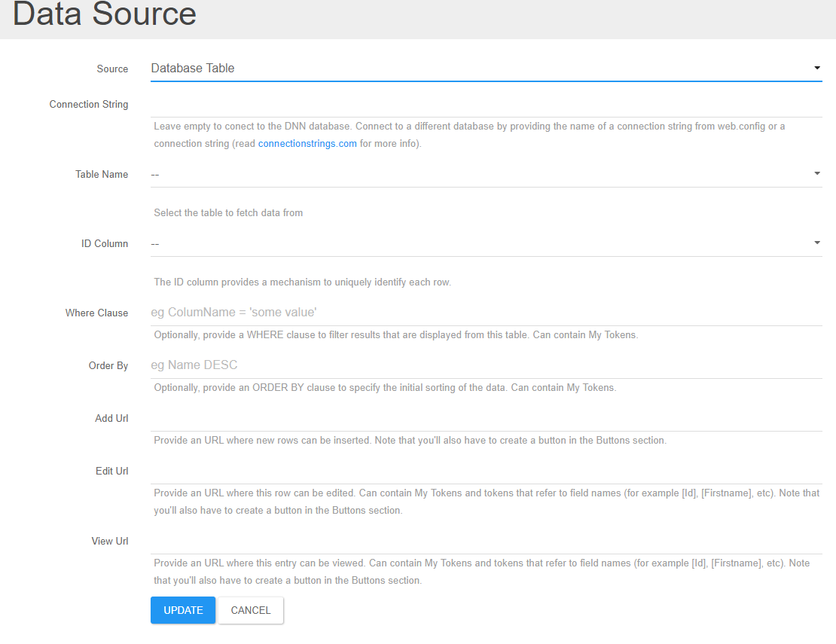Click the Source dropdown caret arrow
This screenshot has width=836, height=644.
tap(816, 68)
